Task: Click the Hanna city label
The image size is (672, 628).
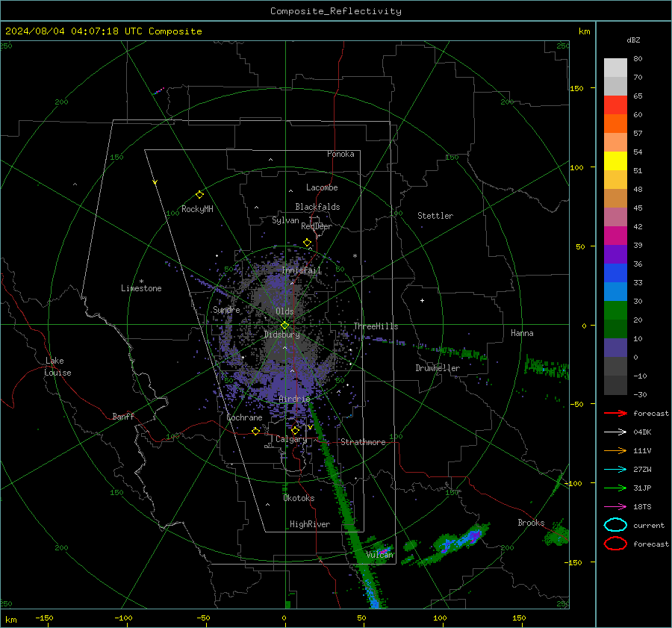Action: point(522,333)
